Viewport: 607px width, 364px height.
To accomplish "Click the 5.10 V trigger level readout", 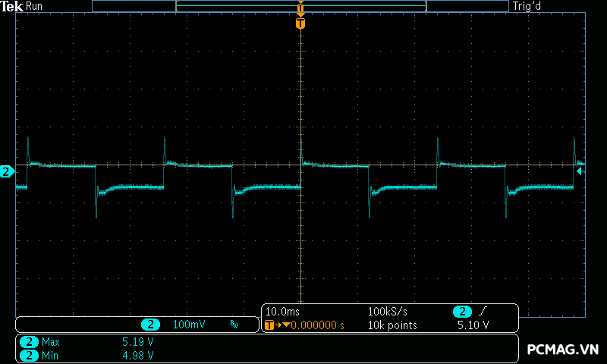I will [473, 325].
